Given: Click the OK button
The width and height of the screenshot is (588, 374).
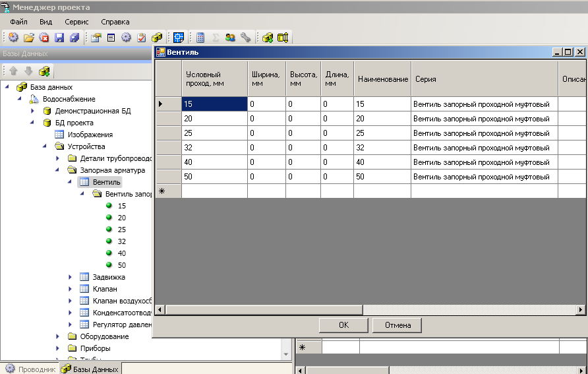Looking at the screenshot, I should point(343,325).
